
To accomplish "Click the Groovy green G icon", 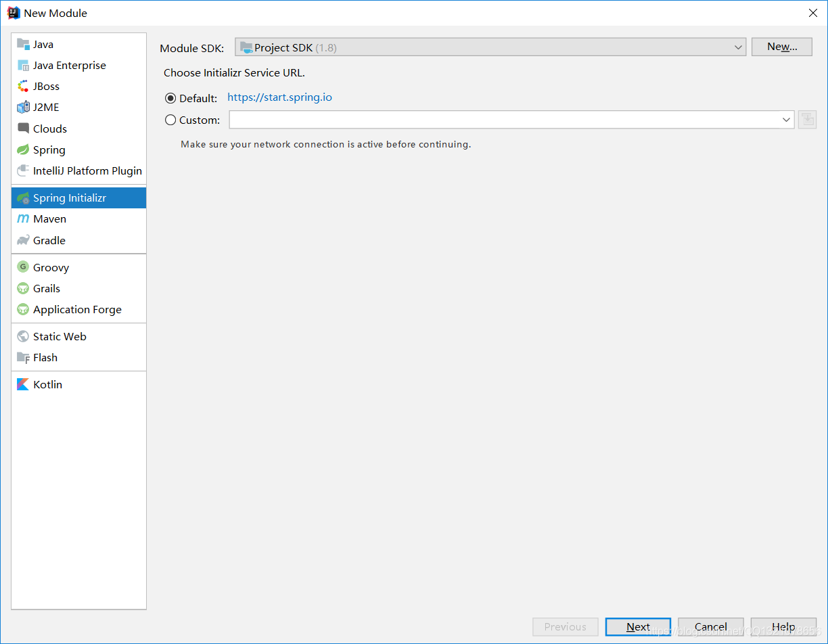I will pyautogui.click(x=23, y=267).
